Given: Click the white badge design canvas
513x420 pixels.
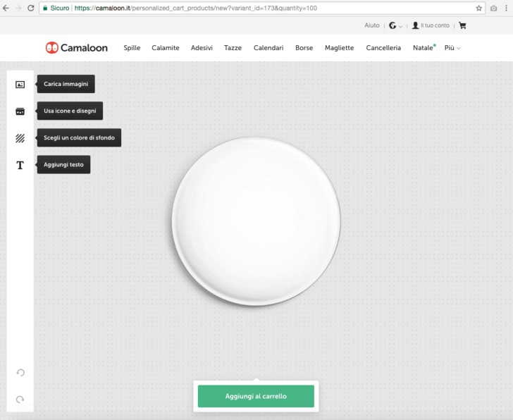Looking at the screenshot, I should 256,221.
